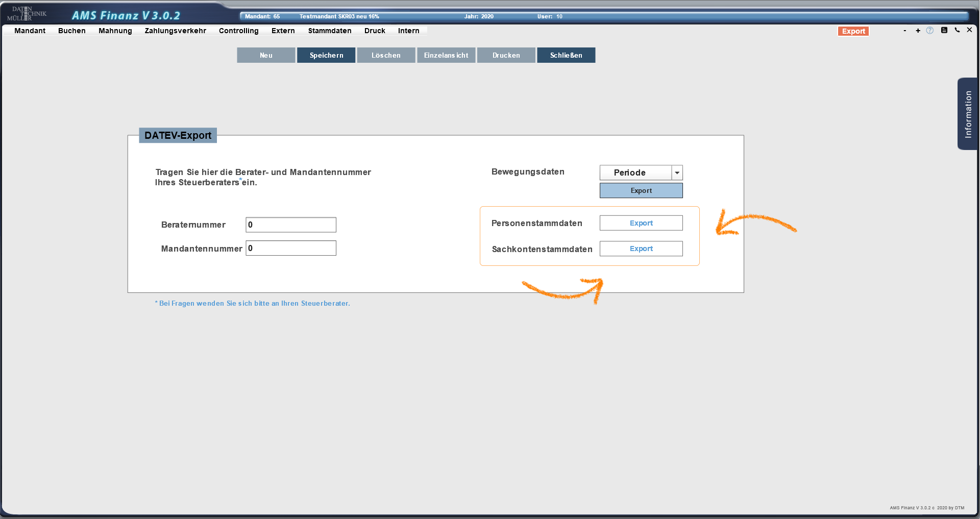
Task: Click the Beraternummer input field
Action: [x=290, y=225]
